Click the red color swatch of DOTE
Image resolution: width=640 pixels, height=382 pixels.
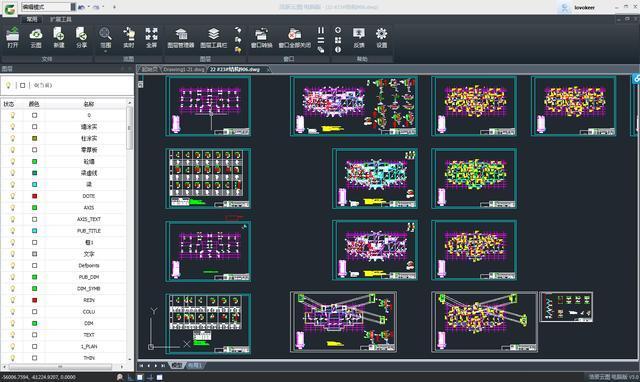(x=34, y=196)
